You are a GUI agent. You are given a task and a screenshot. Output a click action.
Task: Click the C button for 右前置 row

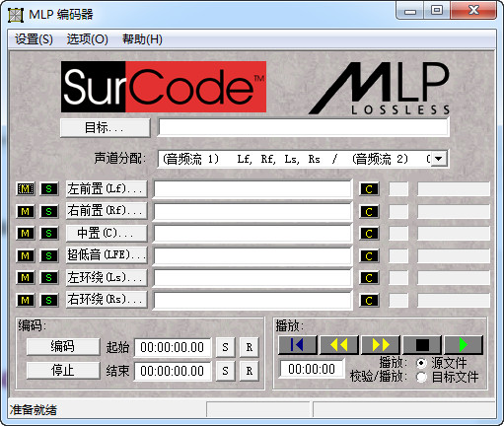[x=369, y=212]
